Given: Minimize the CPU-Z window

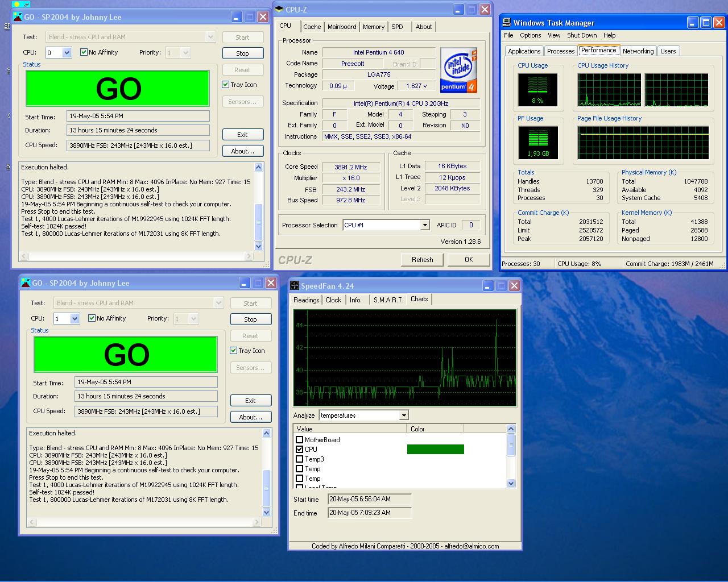Looking at the screenshot, I should point(458,9).
